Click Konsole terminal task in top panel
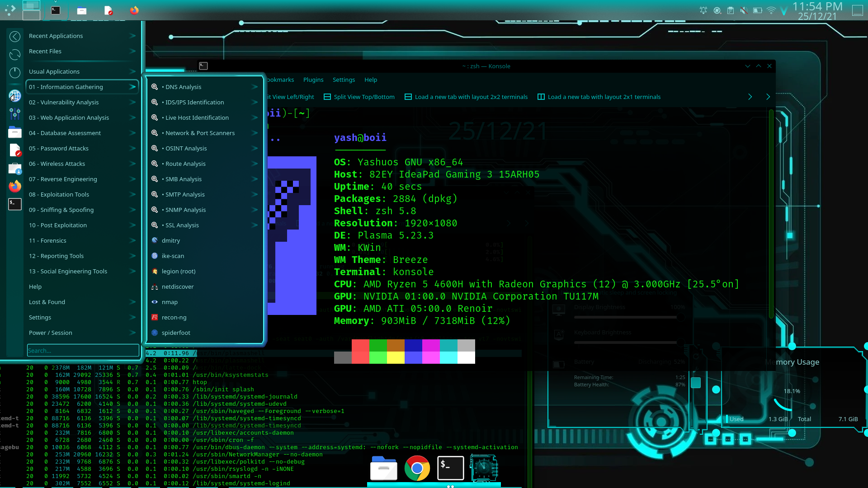 coord(56,10)
